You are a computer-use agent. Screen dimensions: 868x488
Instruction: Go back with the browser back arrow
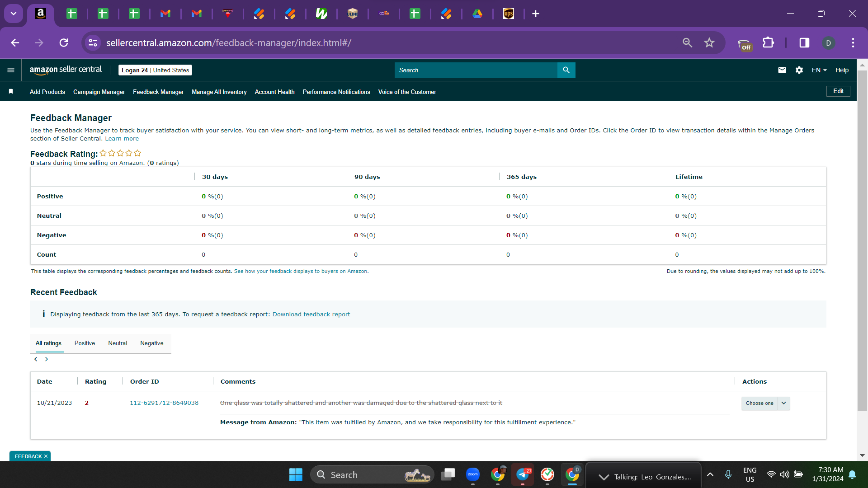15,43
